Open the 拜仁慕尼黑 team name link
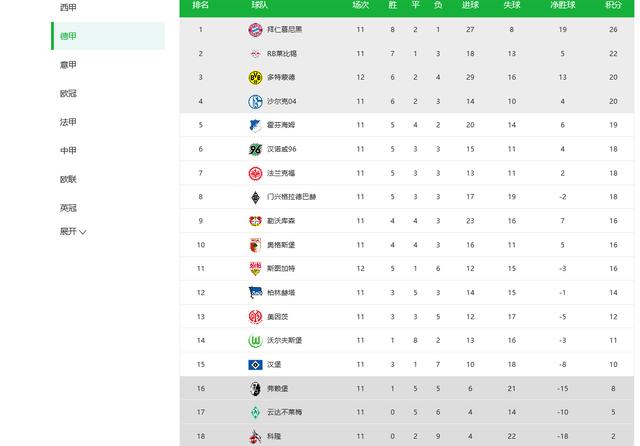640x446 pixels. [284, 29]
